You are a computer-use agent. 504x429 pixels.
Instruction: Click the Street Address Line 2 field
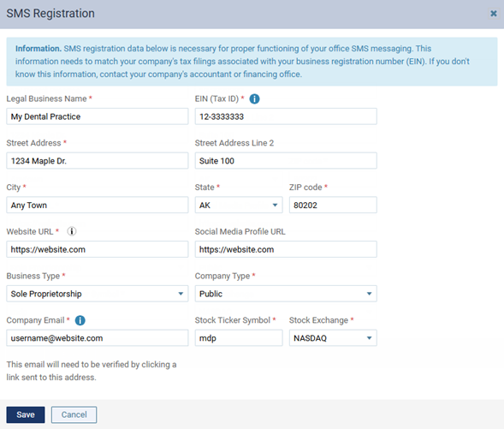(x=286, y=160)
